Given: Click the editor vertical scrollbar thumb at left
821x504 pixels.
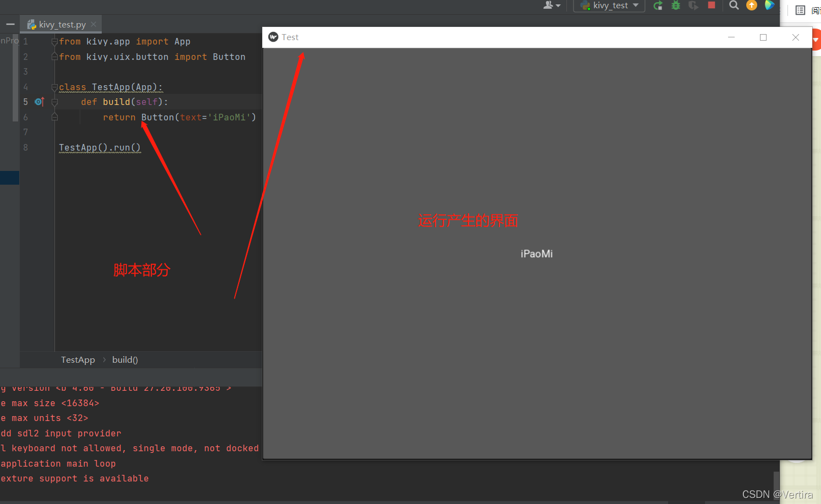Looking at the screenshot, I should 15,77.
